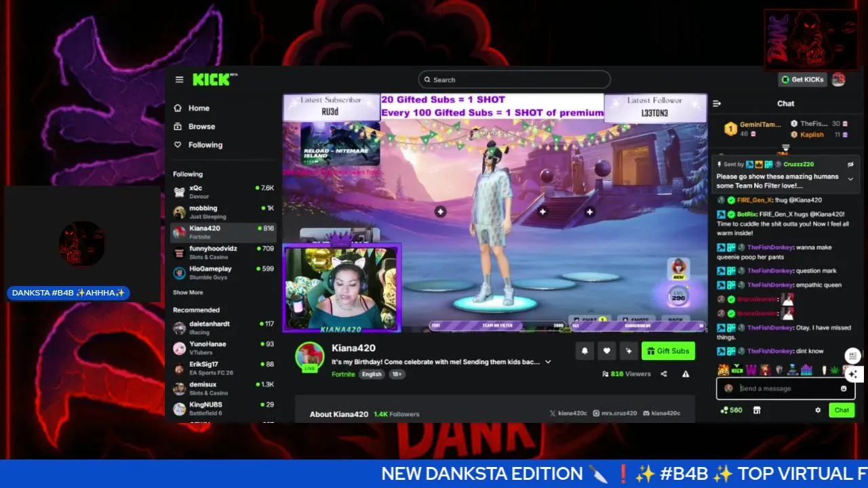Viewport: 868px width, 488px height.
Task: Collapse the chat panel with the arrow icon
Action: coord(717,104)
